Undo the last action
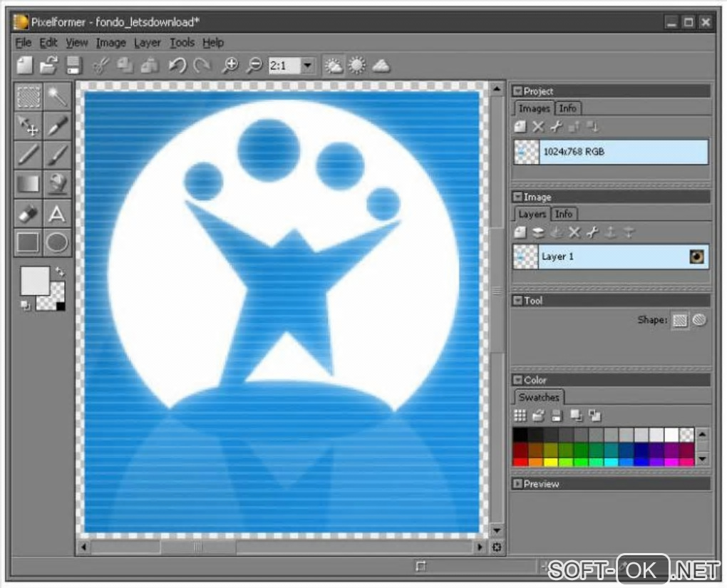727x588 pixels. 177,66
